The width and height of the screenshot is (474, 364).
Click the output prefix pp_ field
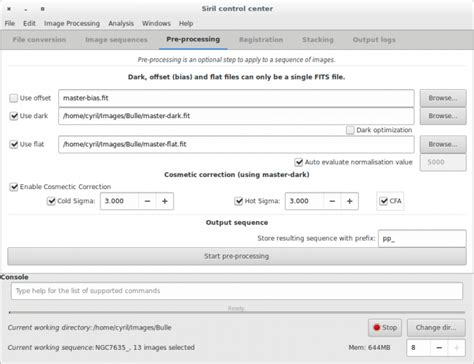coord(422,238)
